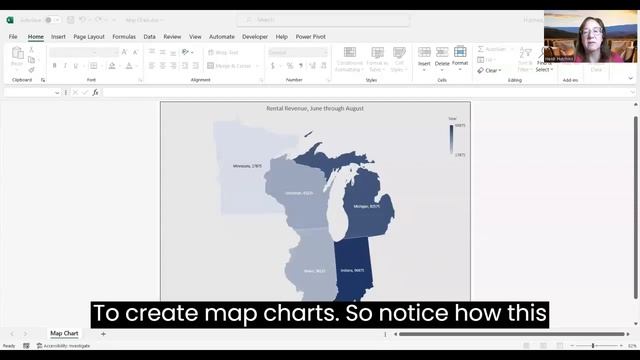This screenshot has width=640, height=360.
Task: Click the Indiana region on map
Action: coord(353,269)
